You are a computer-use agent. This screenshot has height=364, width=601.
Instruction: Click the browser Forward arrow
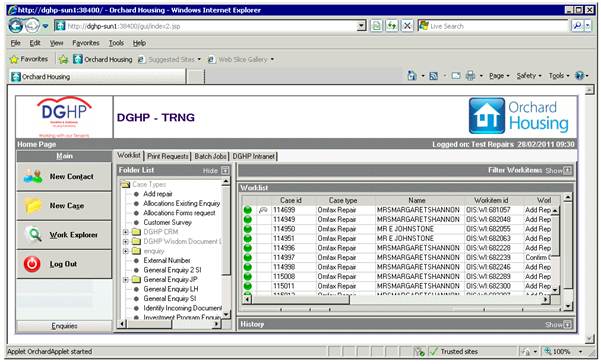tap(32, 26)
